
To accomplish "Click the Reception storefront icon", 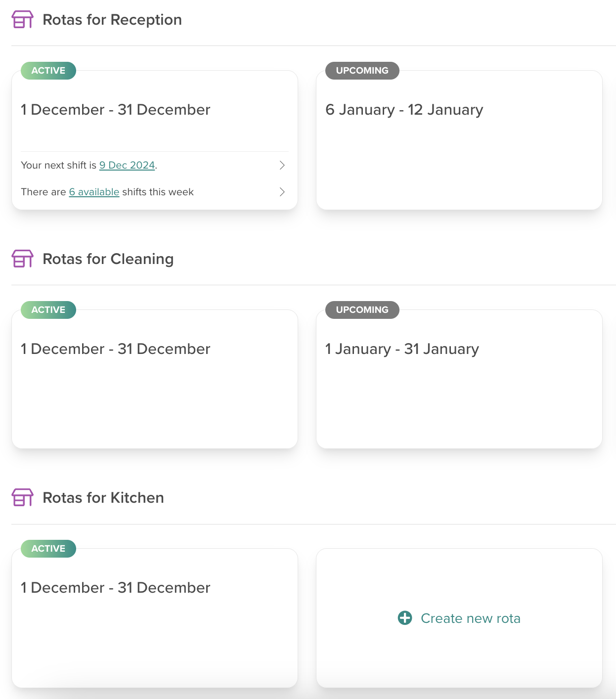I will click(x=22, y=19).
